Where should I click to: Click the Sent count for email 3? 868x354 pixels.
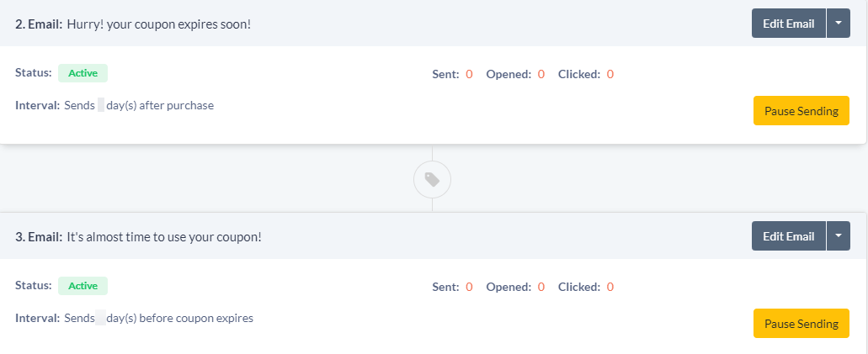click(469, 287)
